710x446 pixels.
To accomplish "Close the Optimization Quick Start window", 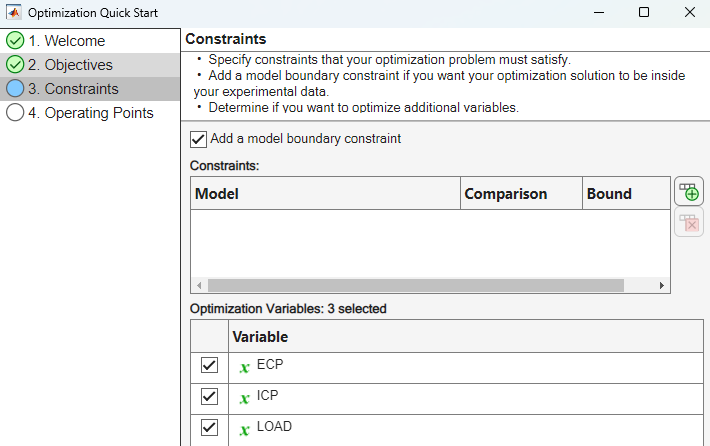I will pos(689,12).
